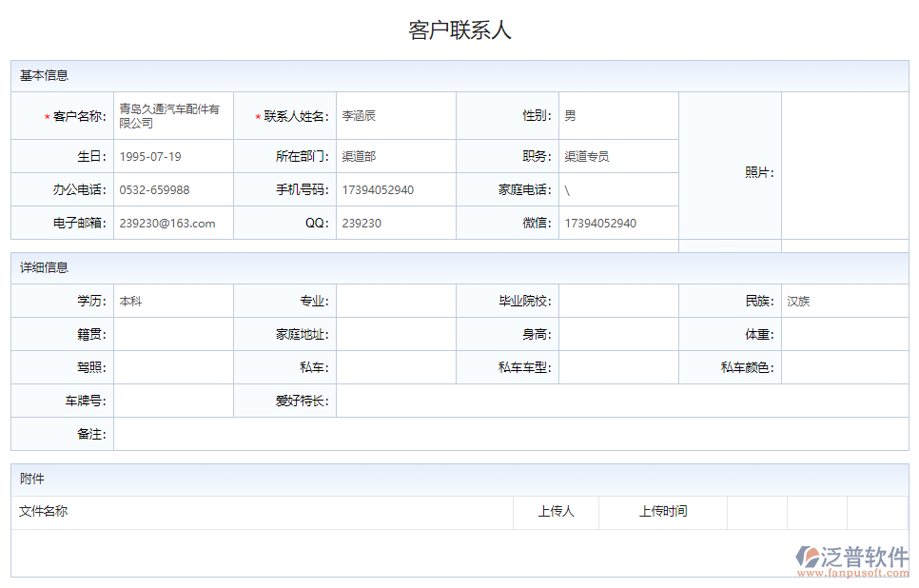Click the 生日 field showing 1995-07-19
This screenshot has height=588, width=919.
click(174, 156)
